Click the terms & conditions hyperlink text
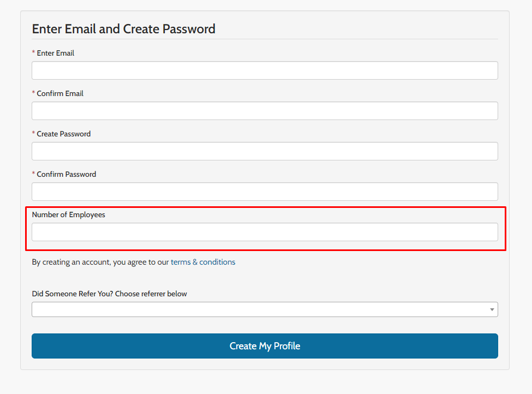The height and width of the screenshot is (394, 532). 203,262
